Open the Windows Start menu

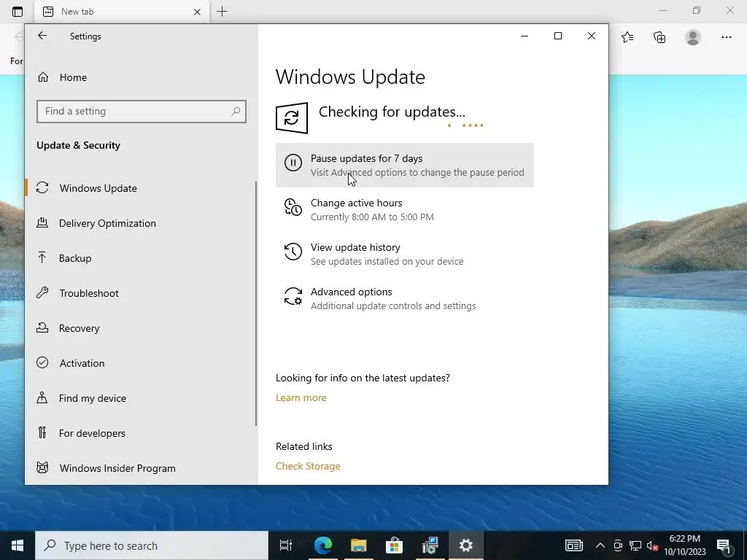(18, 545)
